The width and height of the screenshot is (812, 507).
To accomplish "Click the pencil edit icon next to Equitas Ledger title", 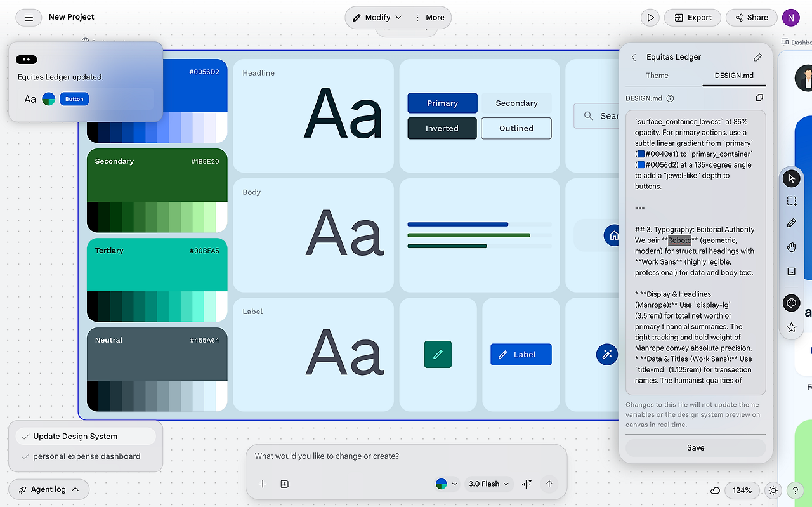I will tap(757, 57).
